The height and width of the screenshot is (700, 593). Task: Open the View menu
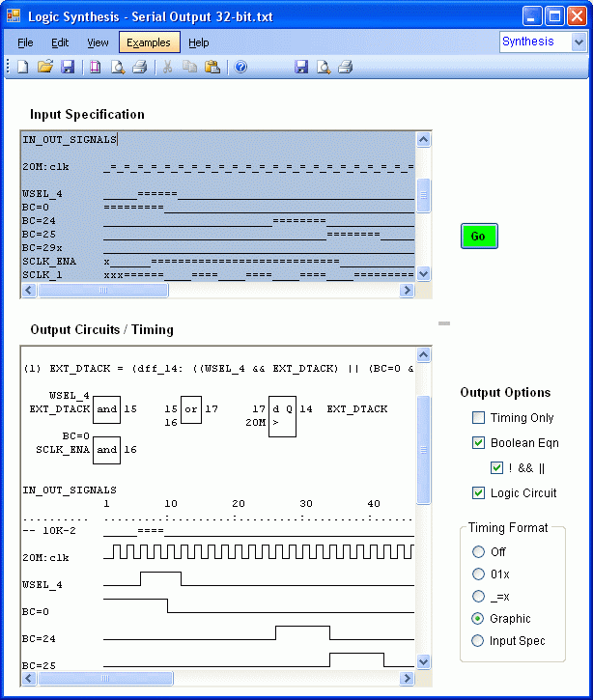click(x=98, y=42)
